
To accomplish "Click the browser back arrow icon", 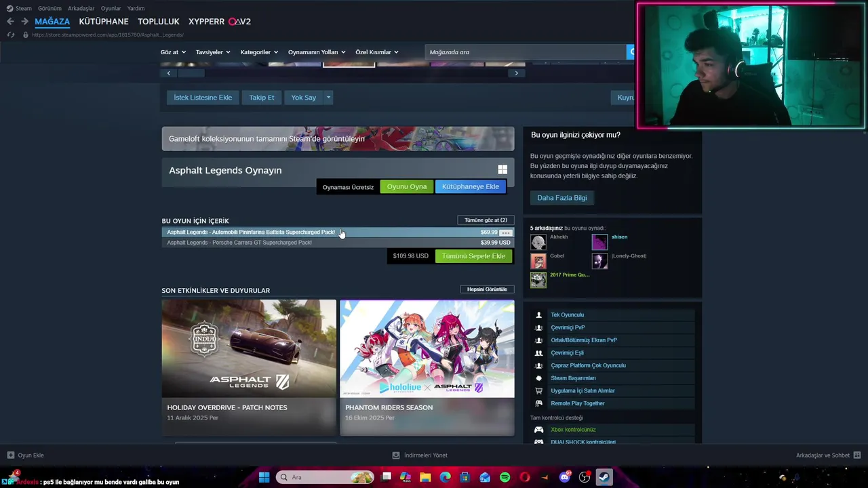I will pos(10,22).
